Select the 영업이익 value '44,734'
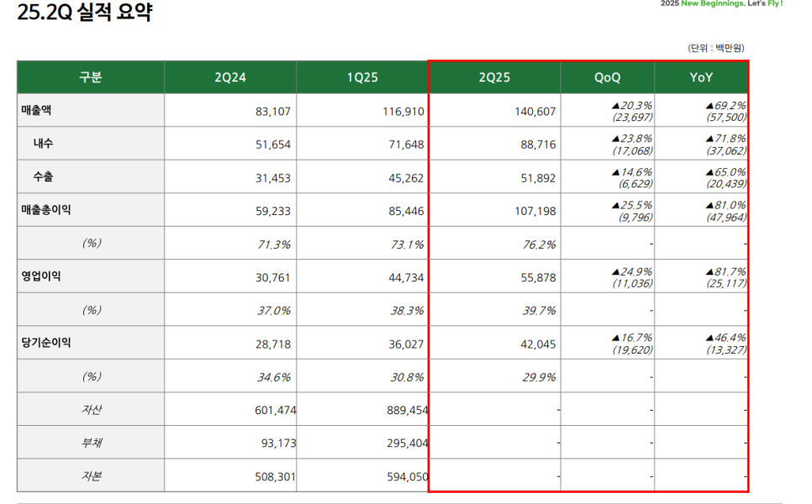 click(407, 277)
